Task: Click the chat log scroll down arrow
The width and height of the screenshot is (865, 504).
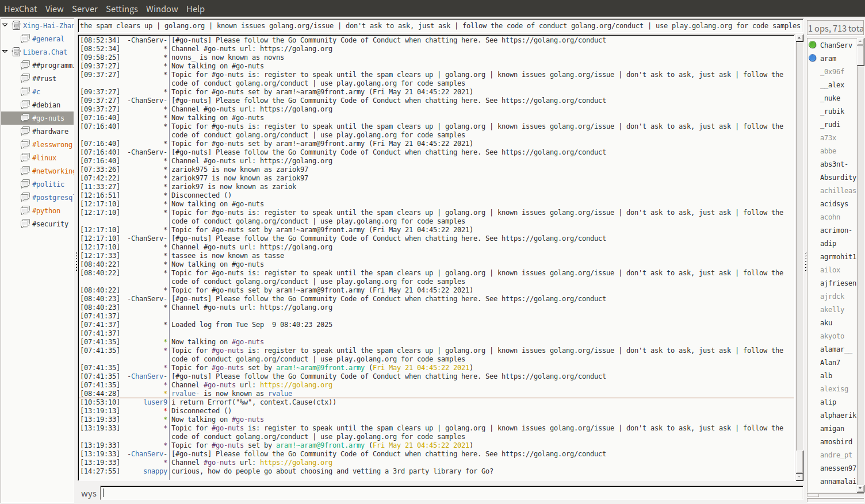Action: (x=799, y=476)
